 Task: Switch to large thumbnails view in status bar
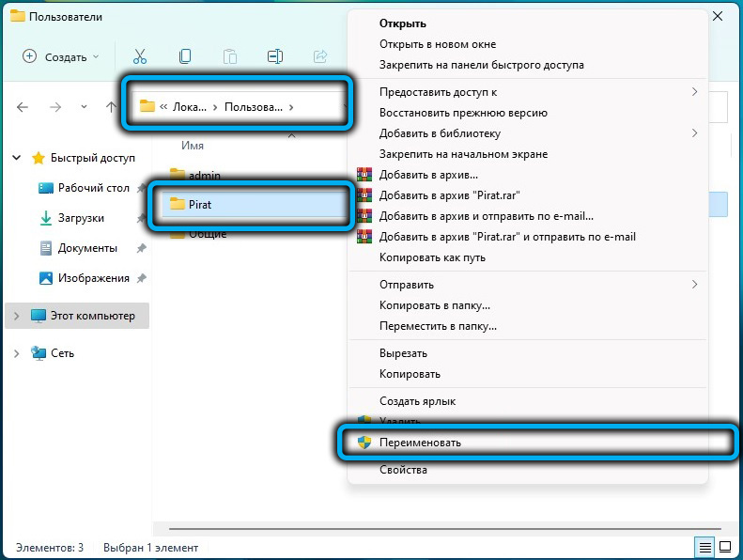[726, 547]
